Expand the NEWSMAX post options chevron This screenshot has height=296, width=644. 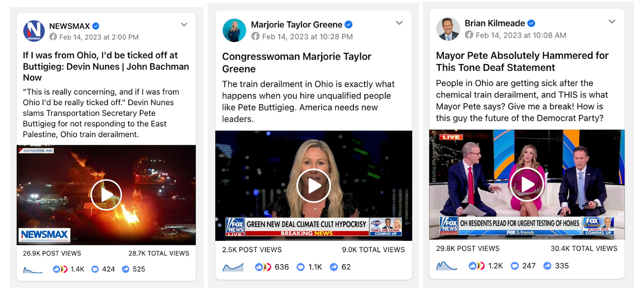tap(184, 25)
